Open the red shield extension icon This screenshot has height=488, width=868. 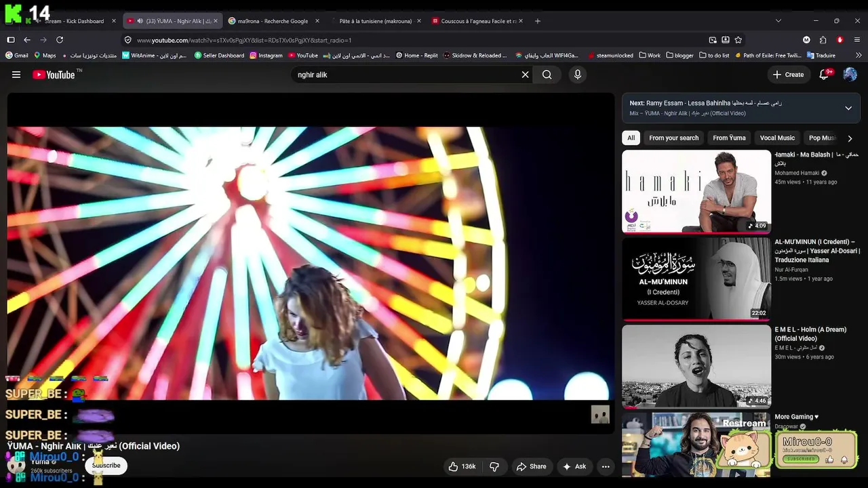coord(840,40)
